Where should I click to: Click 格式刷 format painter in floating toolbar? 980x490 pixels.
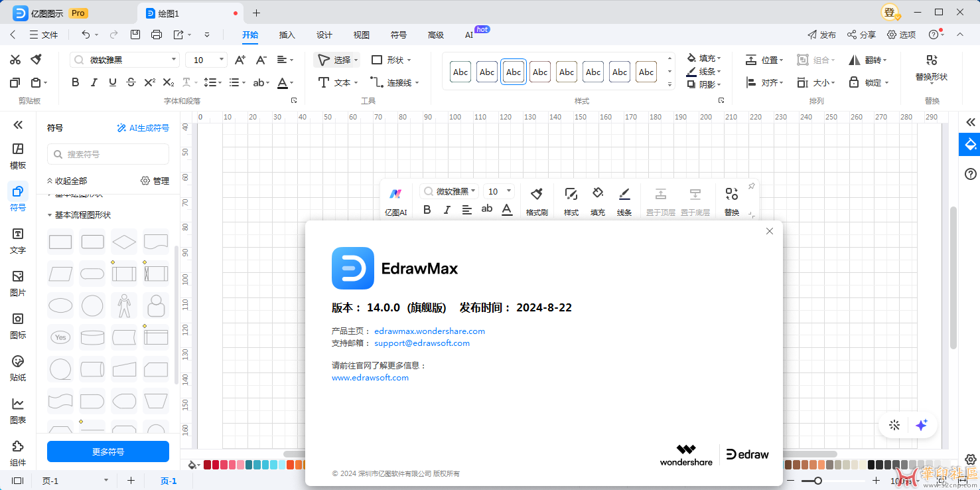pos(537,201)
